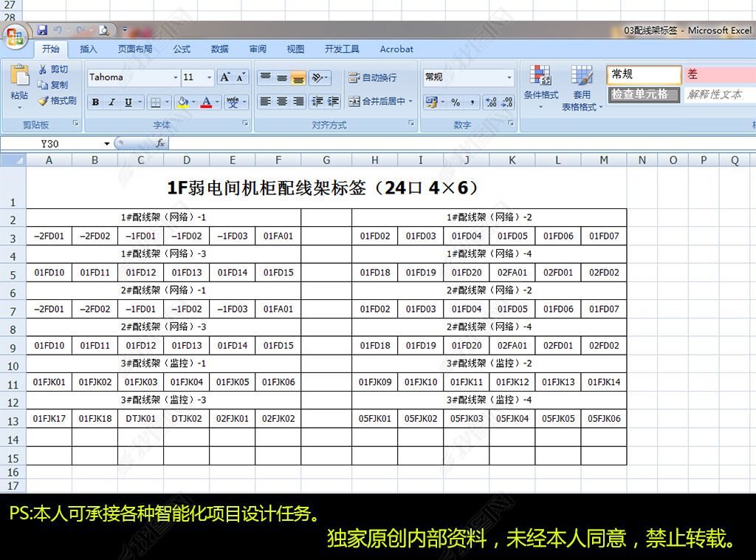Decrease decimal places

[x=506, y=102]
